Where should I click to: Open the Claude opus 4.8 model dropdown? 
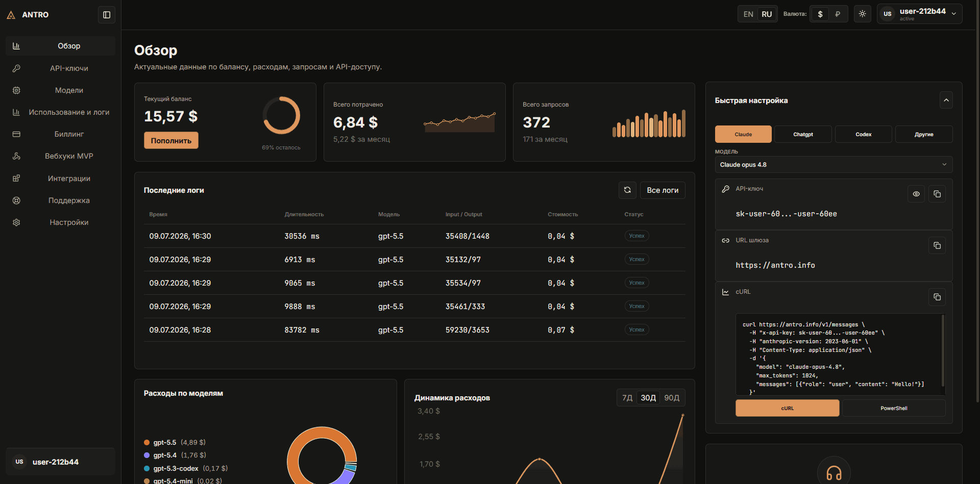pos(834,165)
